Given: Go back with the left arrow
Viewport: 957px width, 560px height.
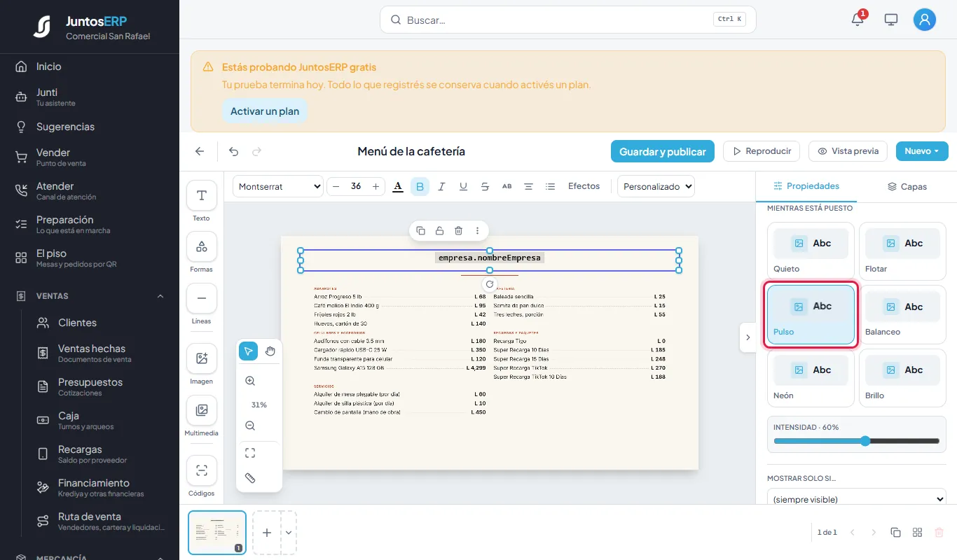Looking at the screenshot, I should 200,151.
